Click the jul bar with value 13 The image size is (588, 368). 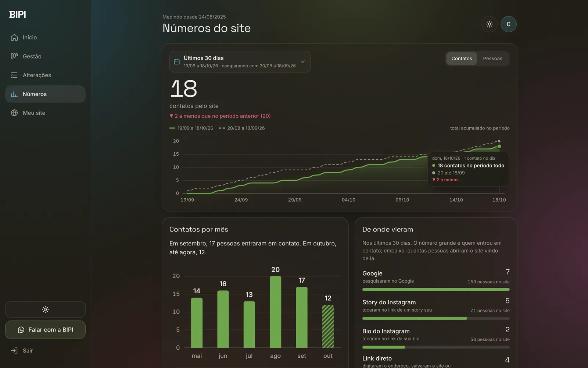(x=249, y=325)
